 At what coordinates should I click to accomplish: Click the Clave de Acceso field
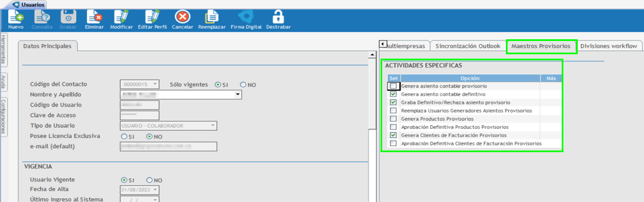139,115
